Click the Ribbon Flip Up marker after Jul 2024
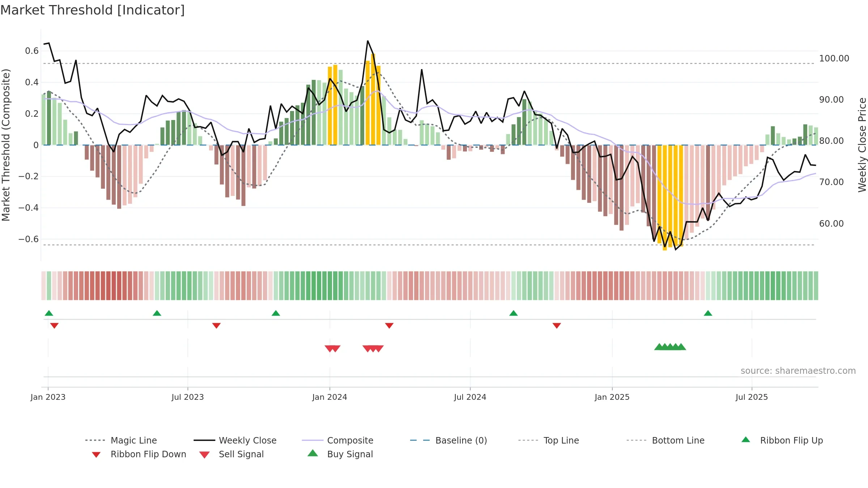 pos(514,313)
